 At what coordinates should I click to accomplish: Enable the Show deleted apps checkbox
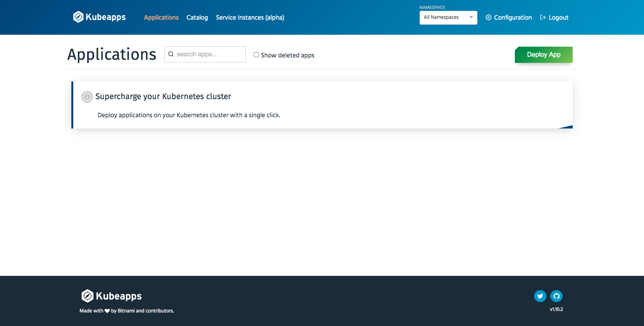pyautogui.click(x=256, y=55)
